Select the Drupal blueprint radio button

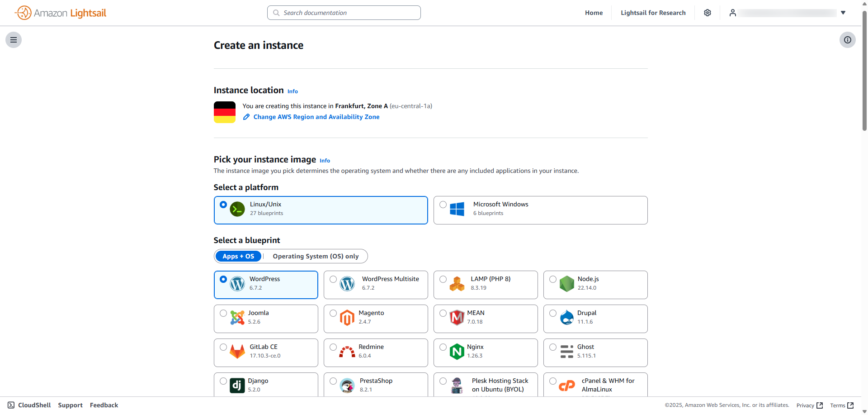pyautogui.click(x=553, y=313)
